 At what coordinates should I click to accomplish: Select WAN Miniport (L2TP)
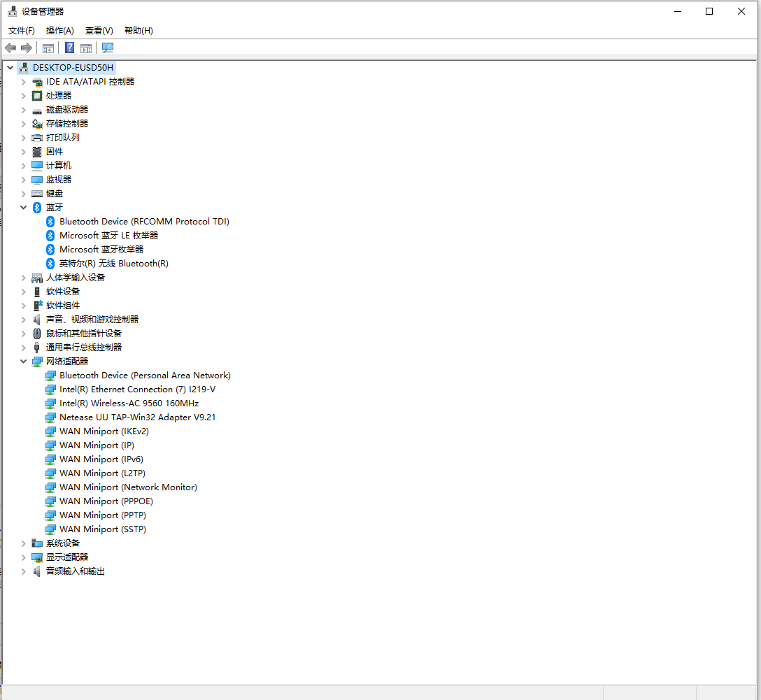102,473
